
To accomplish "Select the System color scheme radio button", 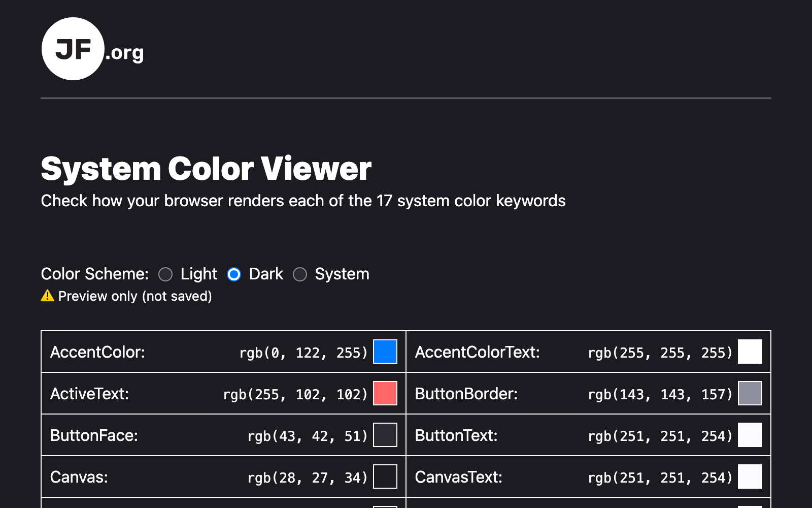I will pyautogui.click(x=300, y=274).
